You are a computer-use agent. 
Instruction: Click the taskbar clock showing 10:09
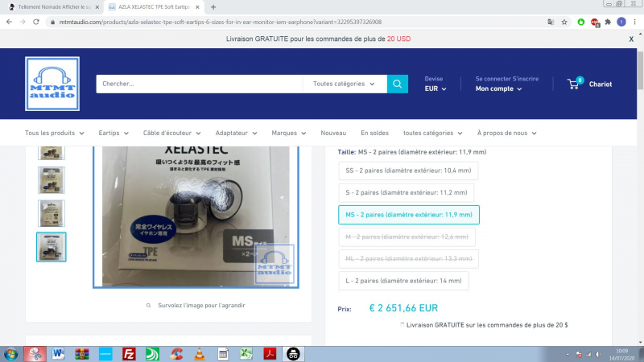621,351
